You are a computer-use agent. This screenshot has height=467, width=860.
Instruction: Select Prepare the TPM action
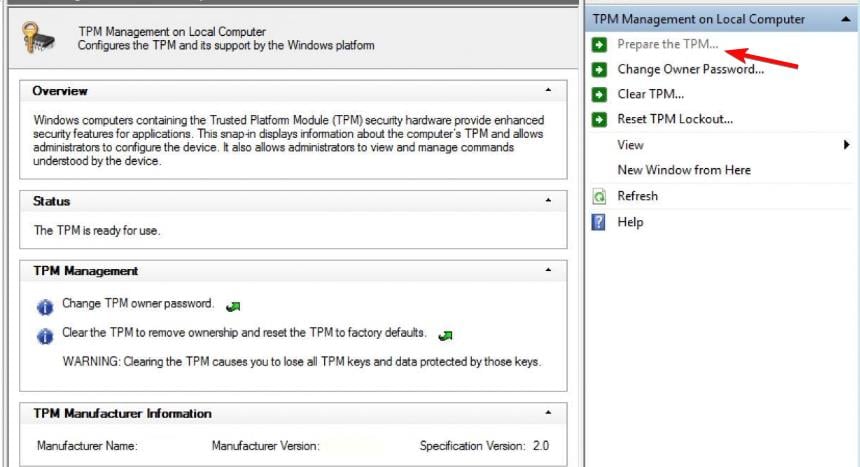[667, 44]
